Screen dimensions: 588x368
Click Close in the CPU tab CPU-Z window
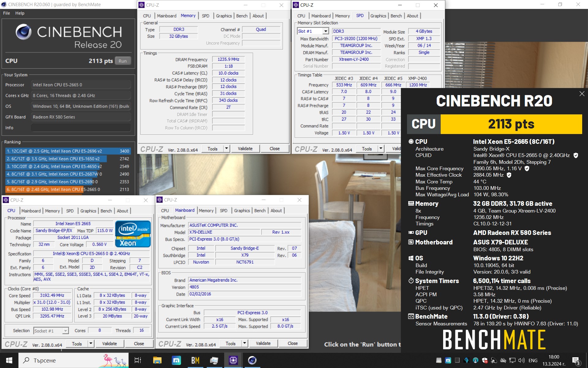coord(139,343)
